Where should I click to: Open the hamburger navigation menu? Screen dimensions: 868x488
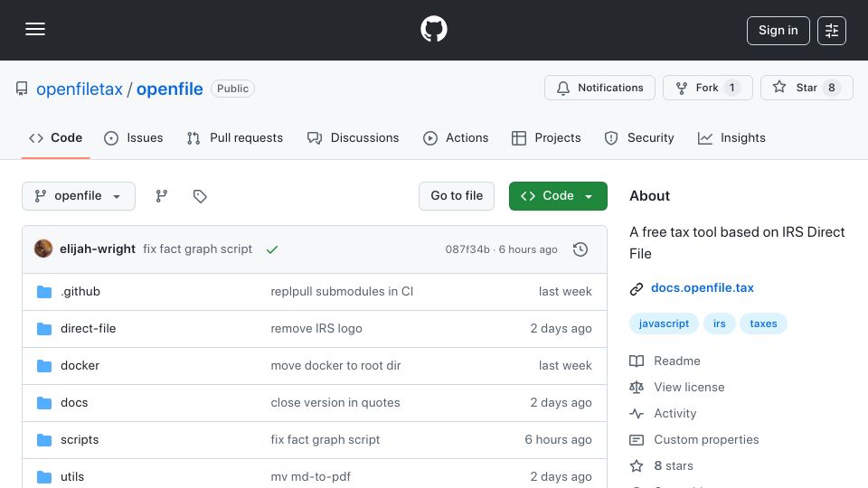click(35, 29)
